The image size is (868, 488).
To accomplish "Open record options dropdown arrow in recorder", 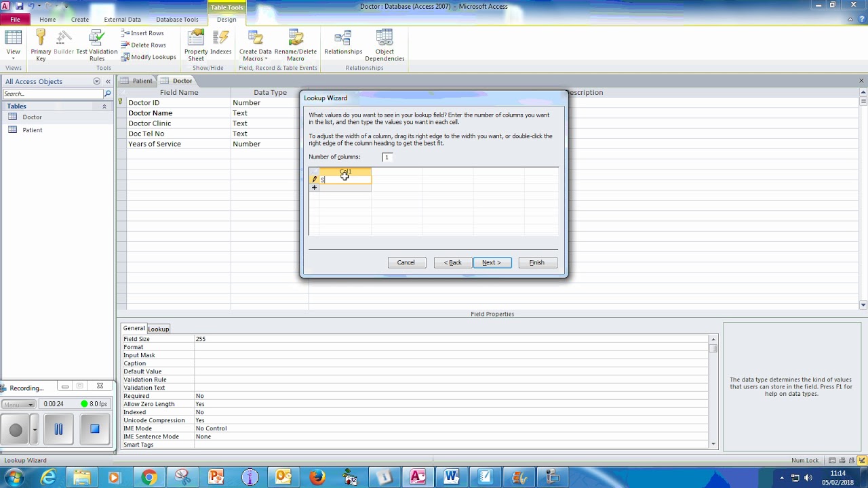I will point(35,430).
